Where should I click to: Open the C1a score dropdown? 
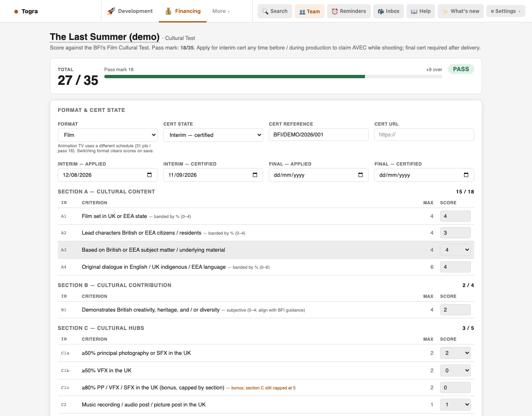pyautogui.click(x=456, y=353)
